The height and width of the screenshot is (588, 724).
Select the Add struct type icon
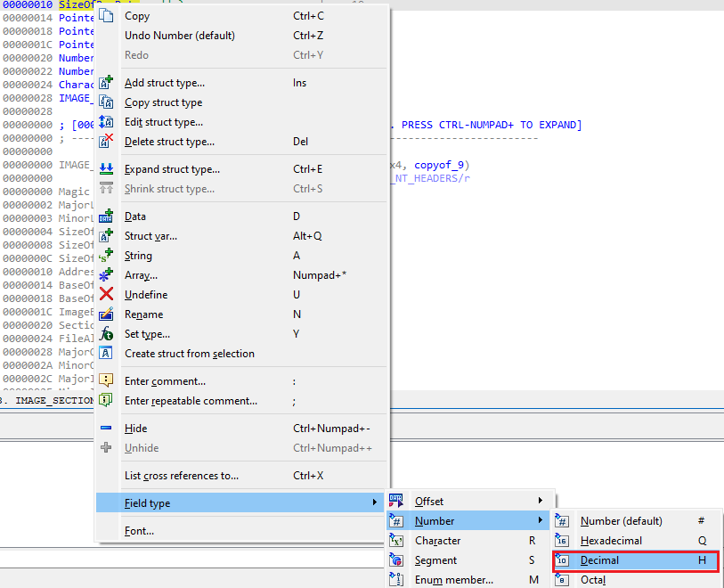click(106, 80)
